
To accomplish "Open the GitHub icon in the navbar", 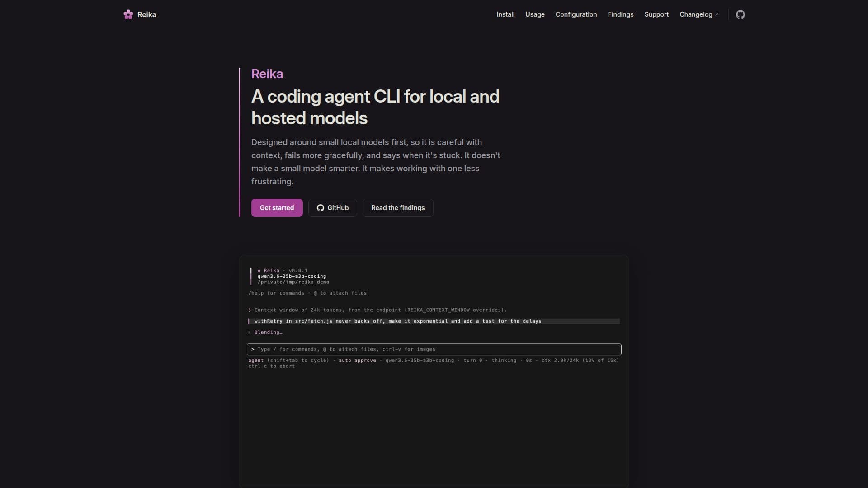I will (740, 14).
